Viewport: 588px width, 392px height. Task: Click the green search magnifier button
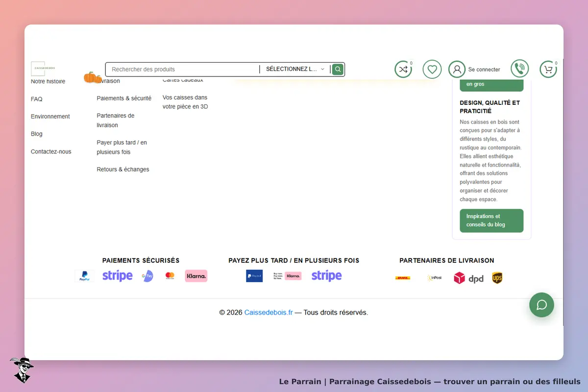point(338,69)
